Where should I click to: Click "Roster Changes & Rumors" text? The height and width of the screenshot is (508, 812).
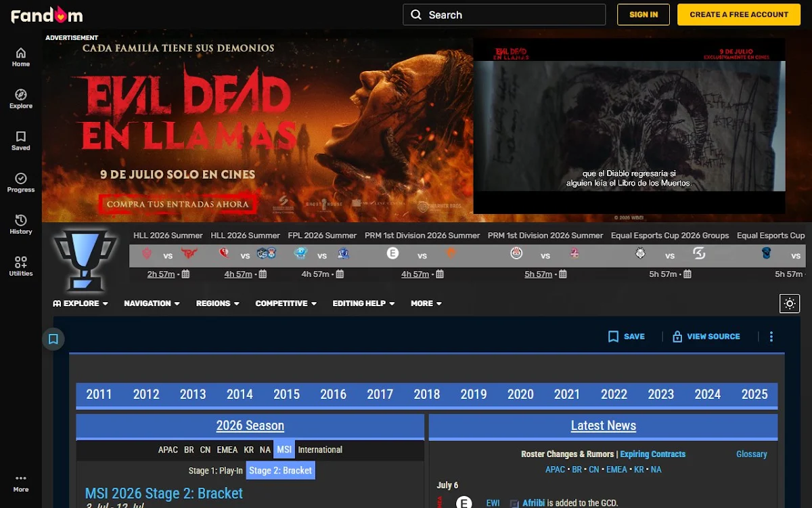coord(567,454)
